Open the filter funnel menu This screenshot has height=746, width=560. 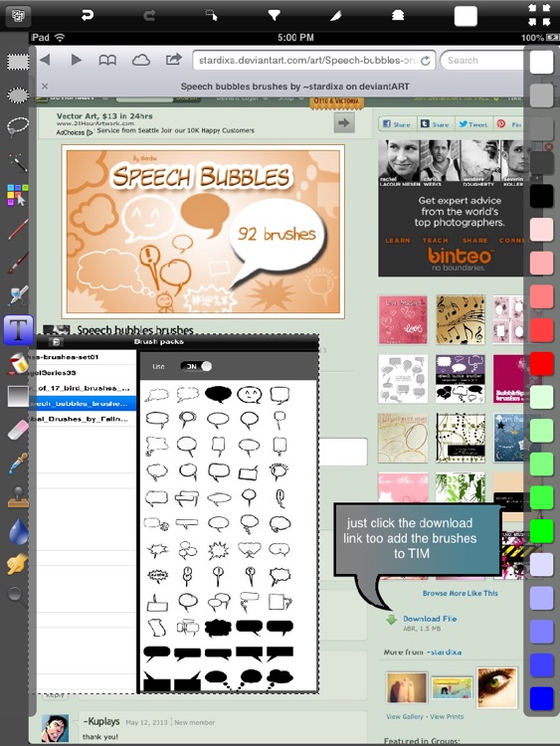pyautogui.click(x=275, y=16)
